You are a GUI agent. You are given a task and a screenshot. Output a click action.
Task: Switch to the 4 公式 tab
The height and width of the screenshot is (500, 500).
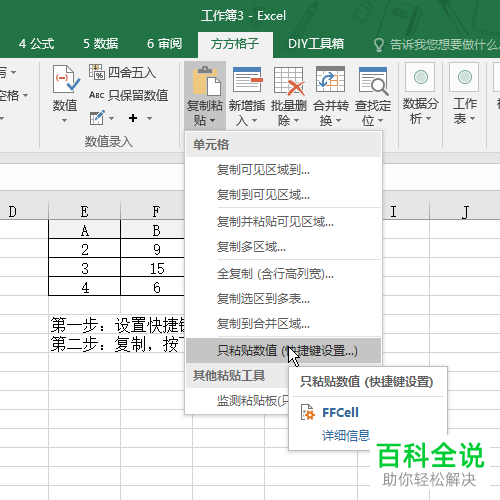tap(36, 44)
